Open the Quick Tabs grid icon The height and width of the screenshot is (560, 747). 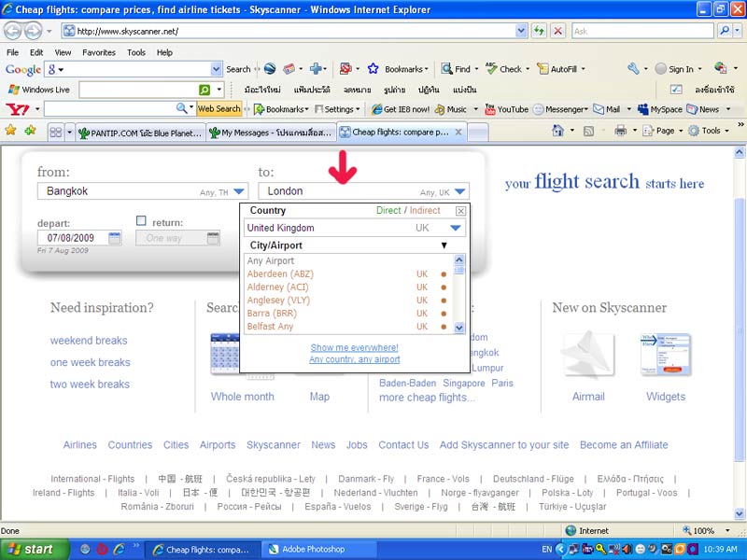coord(56,132)
